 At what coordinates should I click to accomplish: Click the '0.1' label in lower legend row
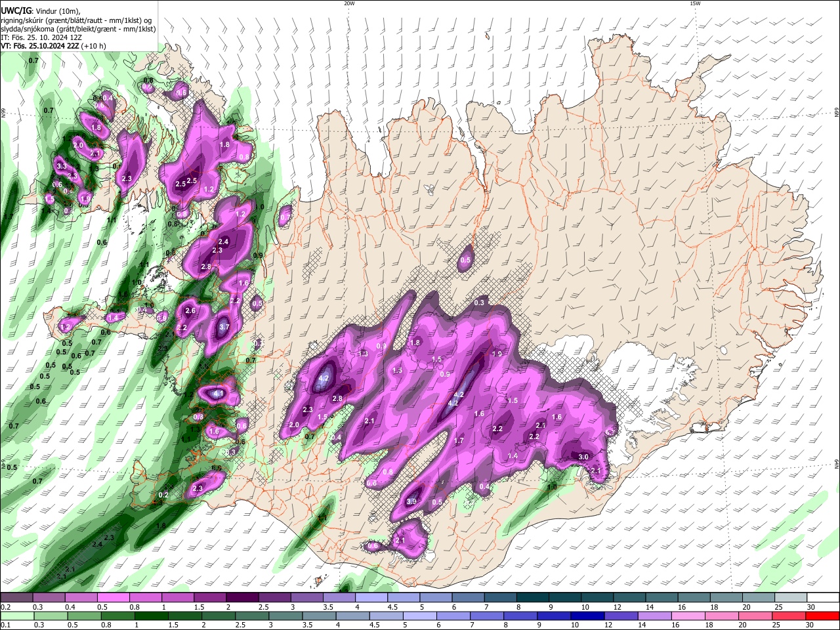5,625
